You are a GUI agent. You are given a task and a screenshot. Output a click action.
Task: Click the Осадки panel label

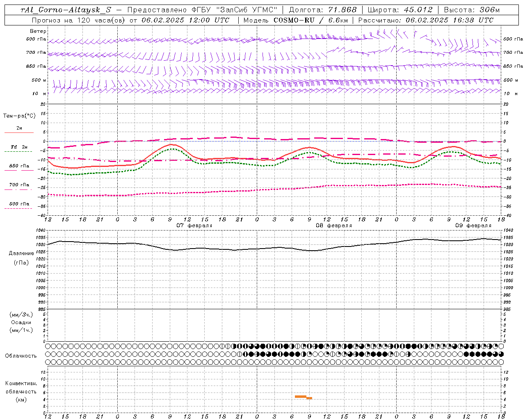(x=21, y=322)
